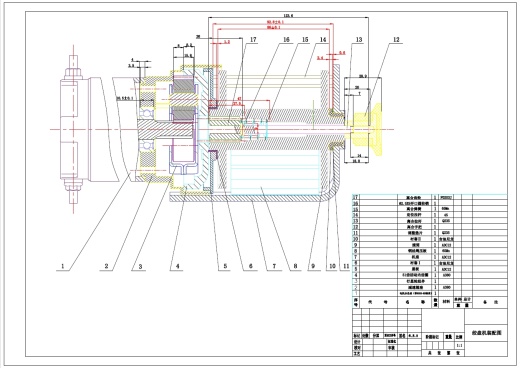Click callout number 1 below the drawing

click(62, 266)
